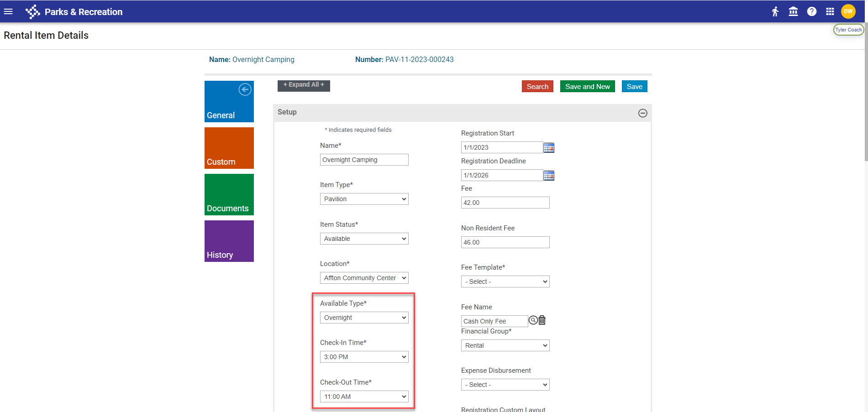
Task: Open the Check-In Time dropdown
Action: (364, 357)
